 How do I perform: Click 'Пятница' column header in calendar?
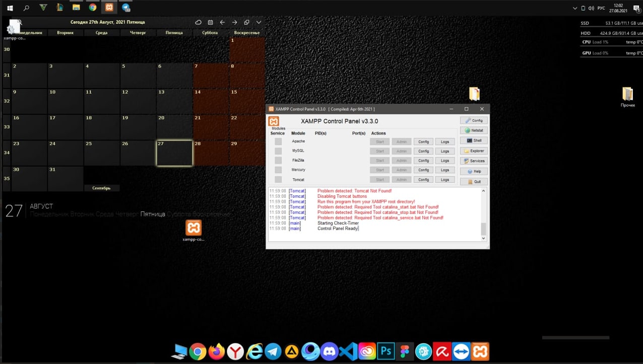[x=174, y=33]
